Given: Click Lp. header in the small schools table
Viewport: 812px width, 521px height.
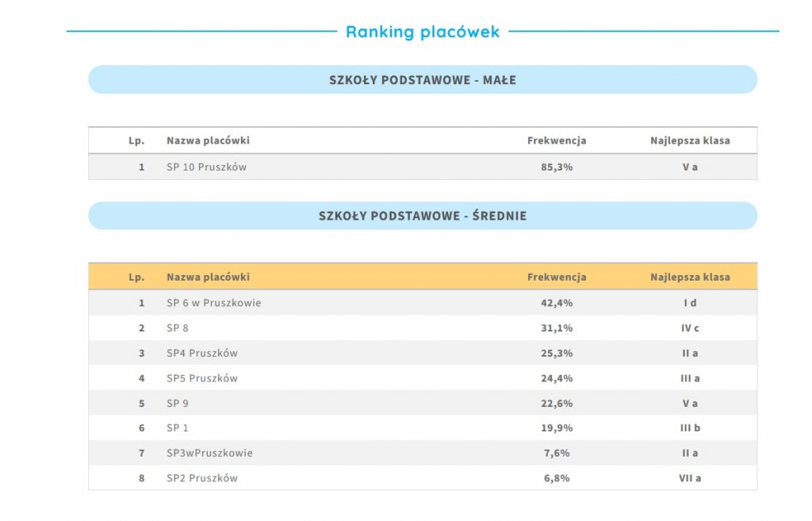Looking at the screenshot, I should [136, 140].
